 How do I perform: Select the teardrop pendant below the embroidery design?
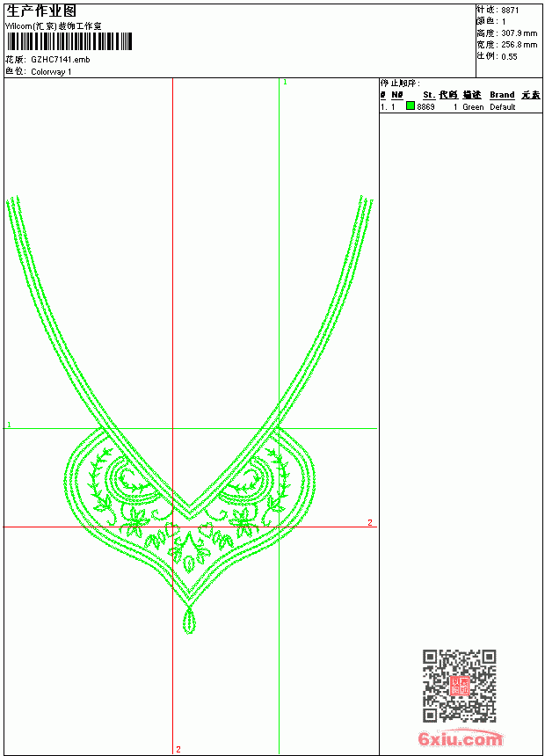tap(189, 621)
